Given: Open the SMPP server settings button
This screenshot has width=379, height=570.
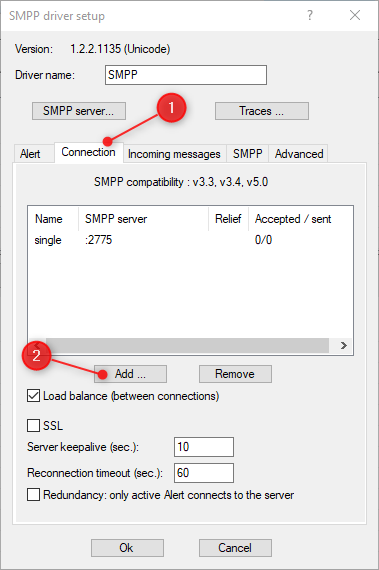Looking at the screenshot, I should click(79, 111).
